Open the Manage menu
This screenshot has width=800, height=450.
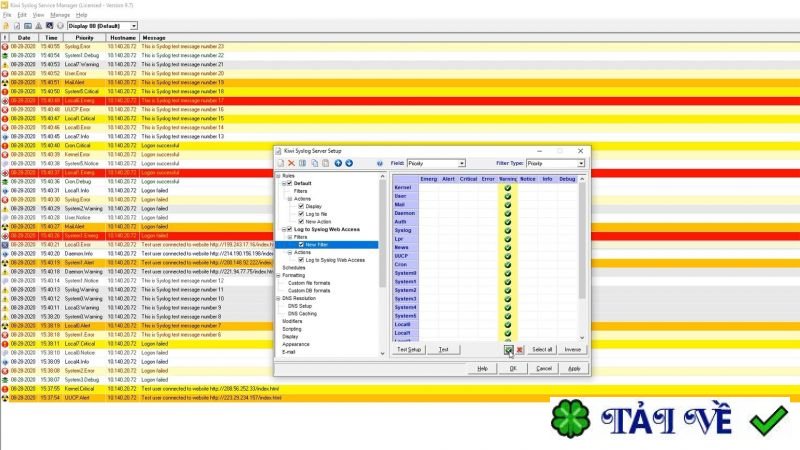coord(60,15)
